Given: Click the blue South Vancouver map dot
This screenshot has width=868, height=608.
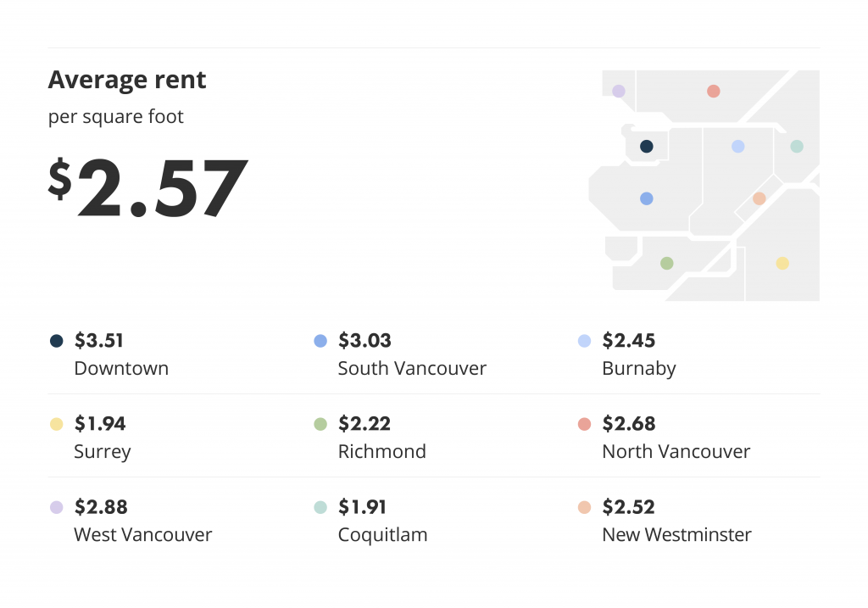Looking at the screenshot, I should (646, 198).
